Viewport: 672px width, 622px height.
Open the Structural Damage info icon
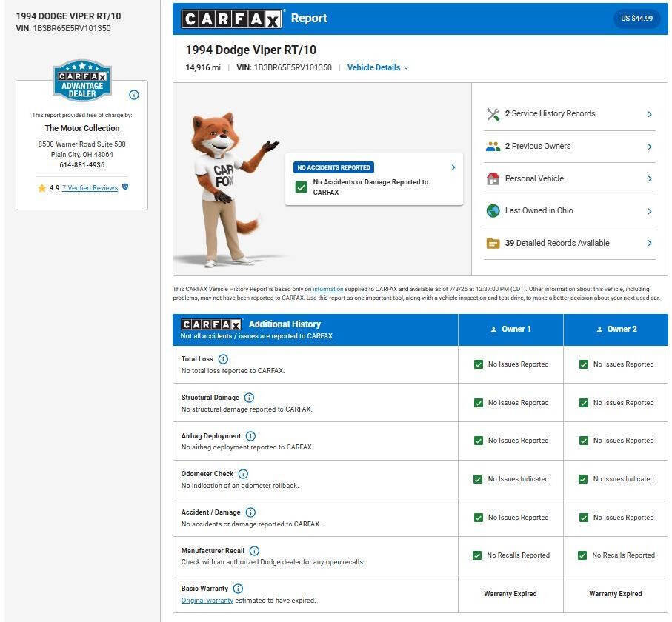249,398
